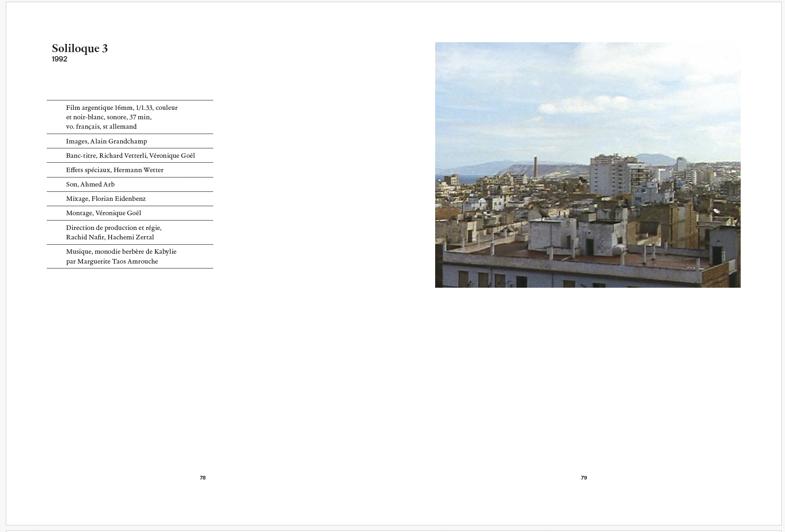Click the line "et noir-blanc, sonore, 37 min,"

point(109,117)
